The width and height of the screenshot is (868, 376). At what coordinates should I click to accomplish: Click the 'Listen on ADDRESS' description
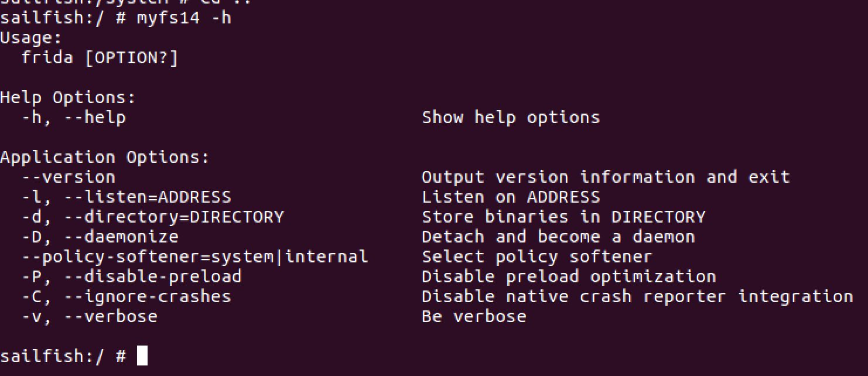pos(511,197)
